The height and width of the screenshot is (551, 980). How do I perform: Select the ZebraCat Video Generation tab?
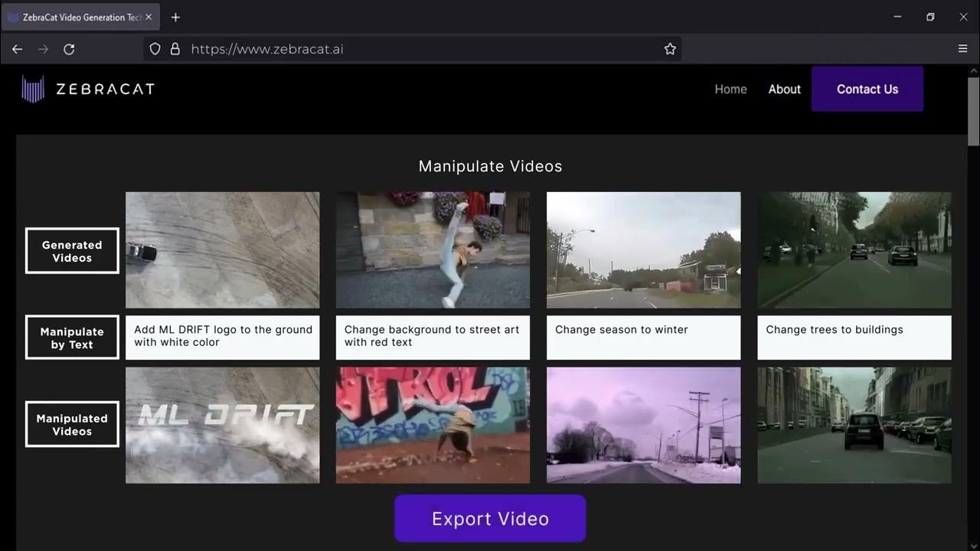click(80, 17)
